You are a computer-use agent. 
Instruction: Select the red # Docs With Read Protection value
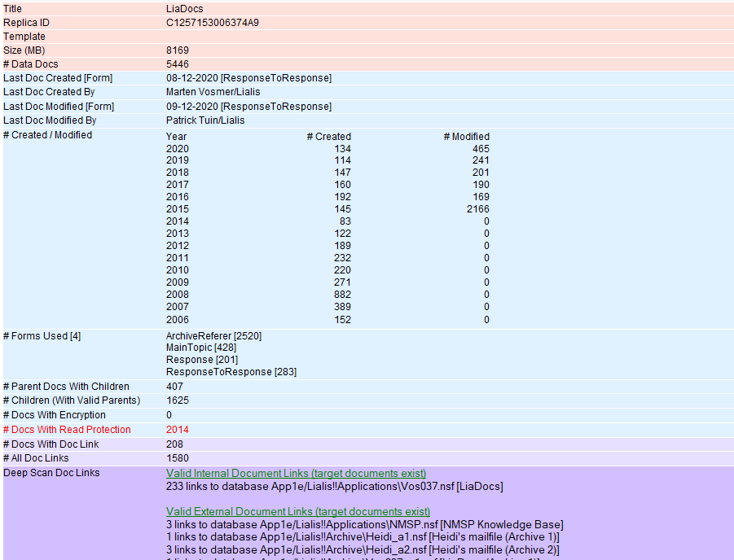coord(178,429)
